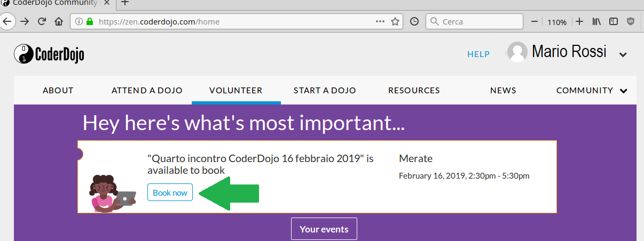
Task: Follow the Help link
Action: (x=478, y=54)
